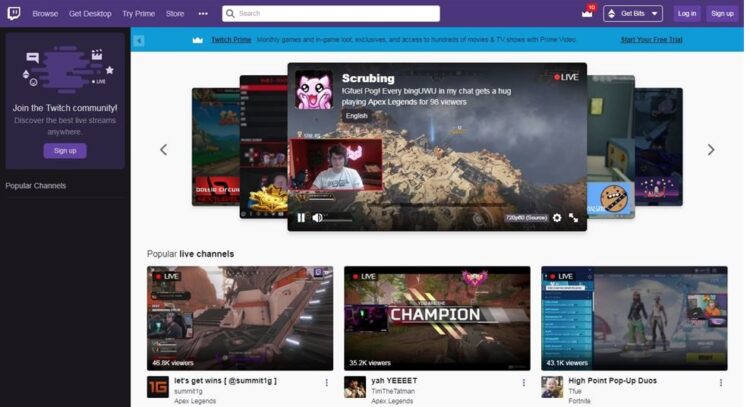Image resolution: width=750 pixels, height=407 pixels.
Task: Open the Twitch Prime banner link
Action: coord(231,40)
